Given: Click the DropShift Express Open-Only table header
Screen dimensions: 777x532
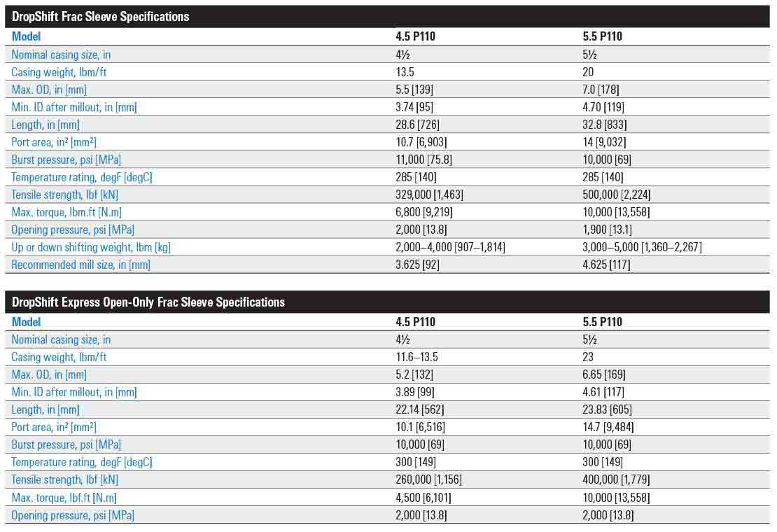Looking at the screenshot, I should click(148, 302).
